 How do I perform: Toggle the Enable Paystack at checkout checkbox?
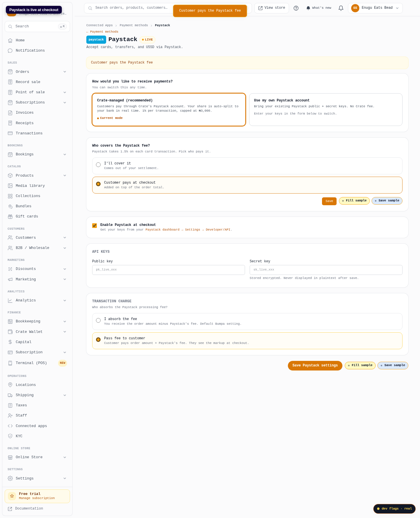[x=94, y=226]
